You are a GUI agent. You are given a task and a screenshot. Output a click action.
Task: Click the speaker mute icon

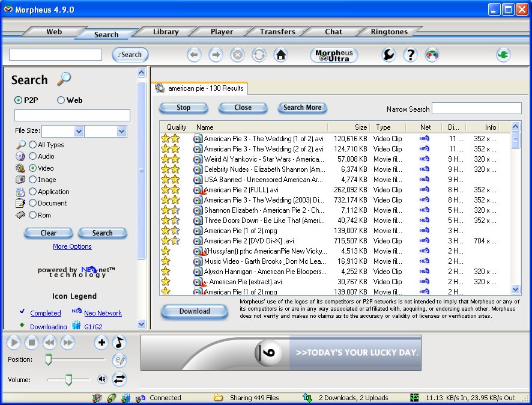(x=102, y=379)
